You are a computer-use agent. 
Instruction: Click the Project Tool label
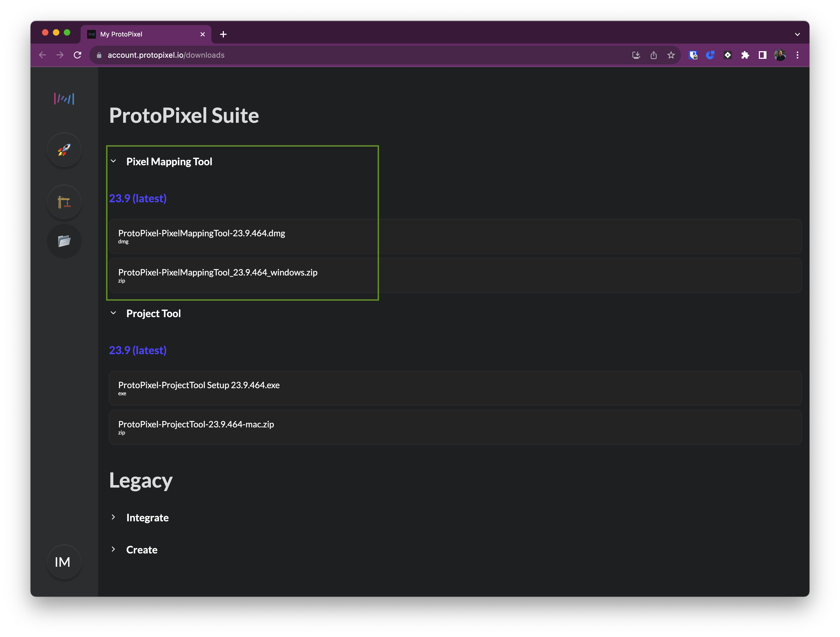pyautogui.click(x=153, y=314)
